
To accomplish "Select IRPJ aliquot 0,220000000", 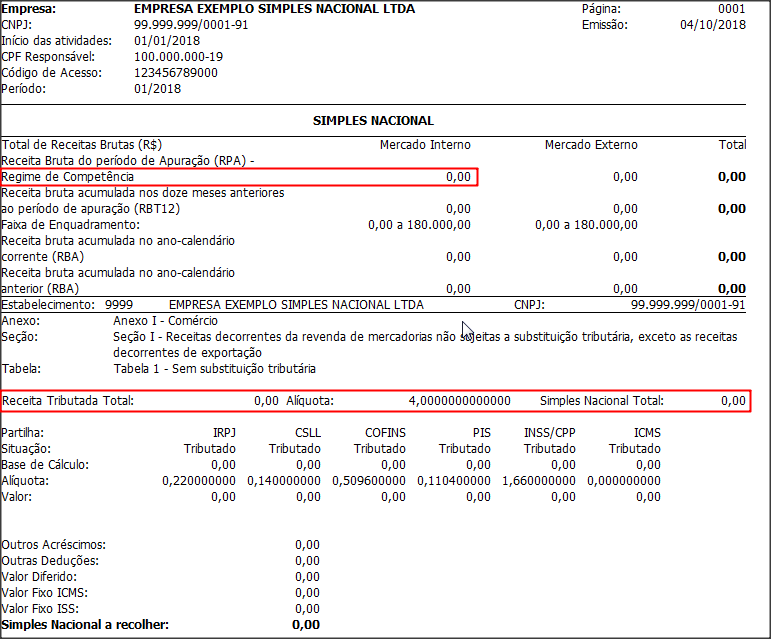I will tap(199, 481).
